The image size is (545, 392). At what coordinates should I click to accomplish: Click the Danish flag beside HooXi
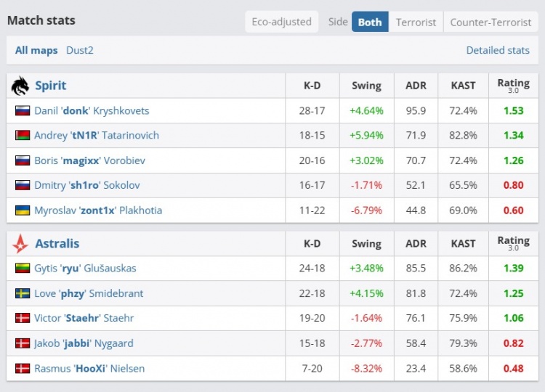[x=23, y=369]
